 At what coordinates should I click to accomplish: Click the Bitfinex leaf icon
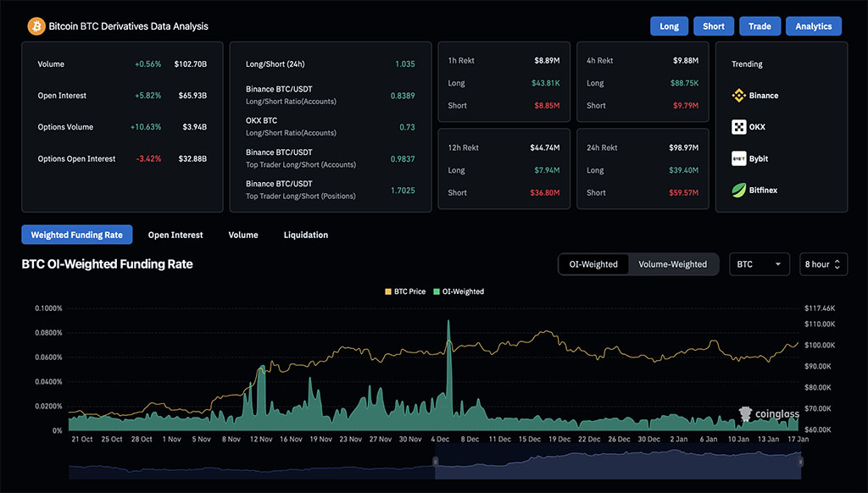click(x=738, y=191)
